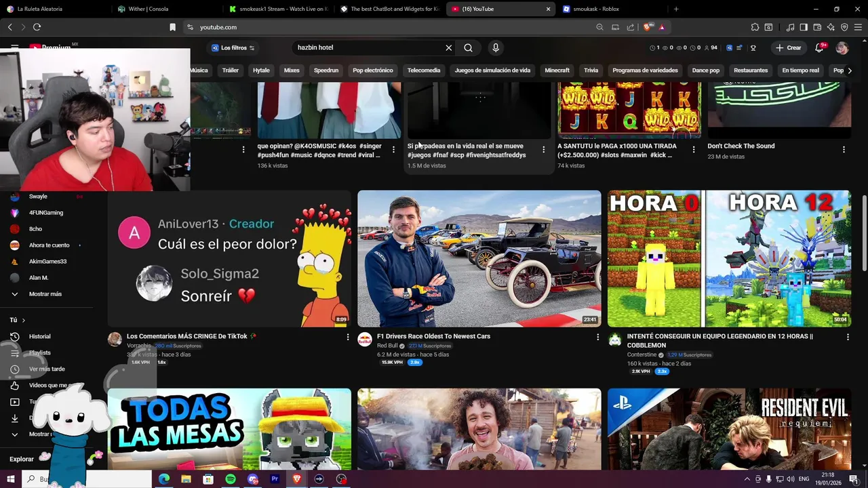Select the Telecomedia category chip

tap(424, 70)
